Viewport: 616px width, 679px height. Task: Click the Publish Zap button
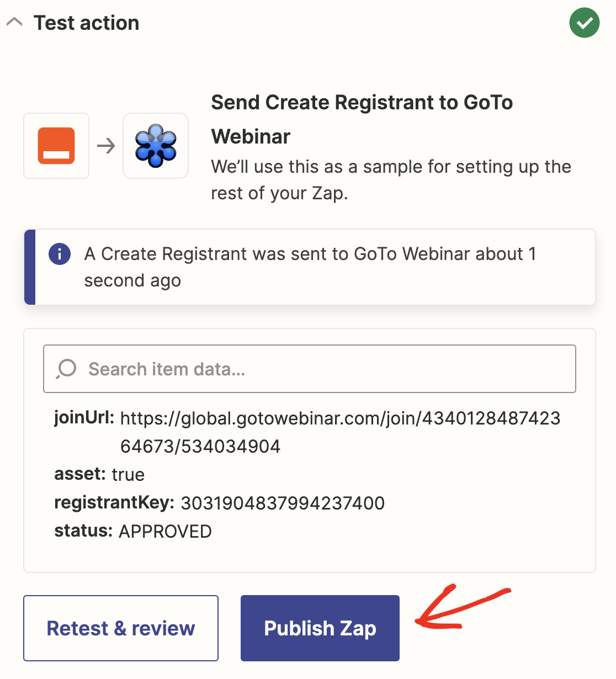coord(320,628)
